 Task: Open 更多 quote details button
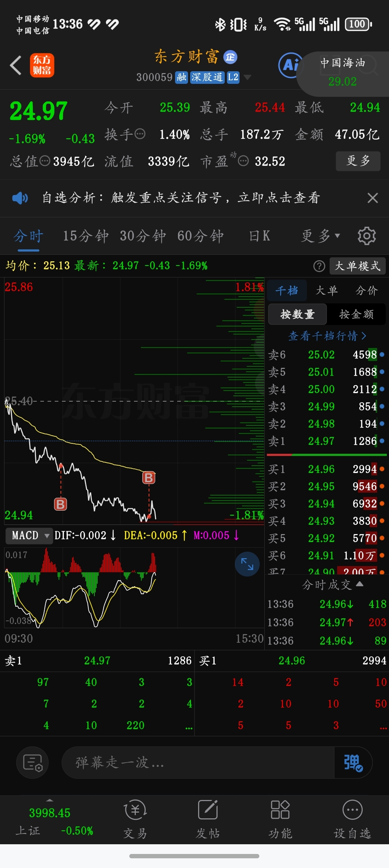[358, 161]
